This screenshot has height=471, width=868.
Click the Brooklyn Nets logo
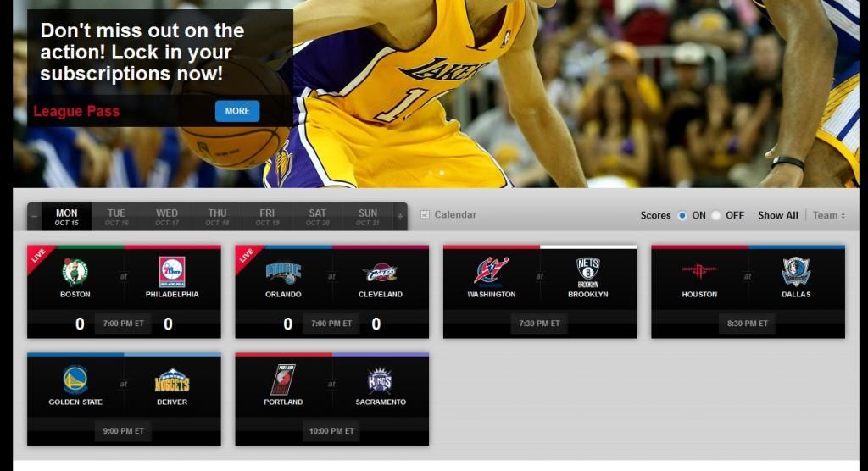click(x=588, y=272)
